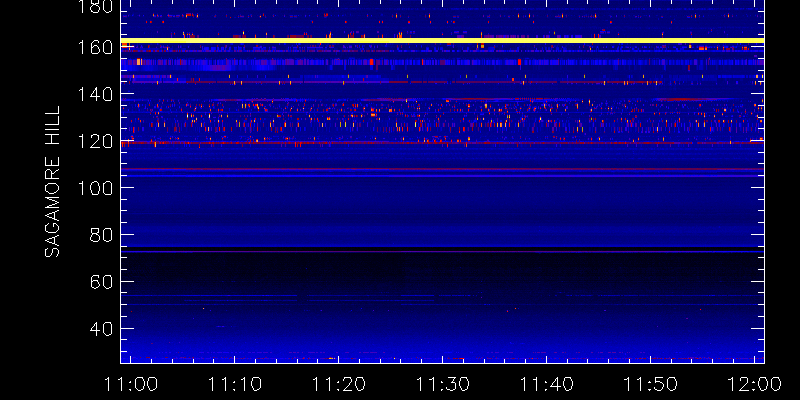Click the 140 frequency axis label

(95, 94)
